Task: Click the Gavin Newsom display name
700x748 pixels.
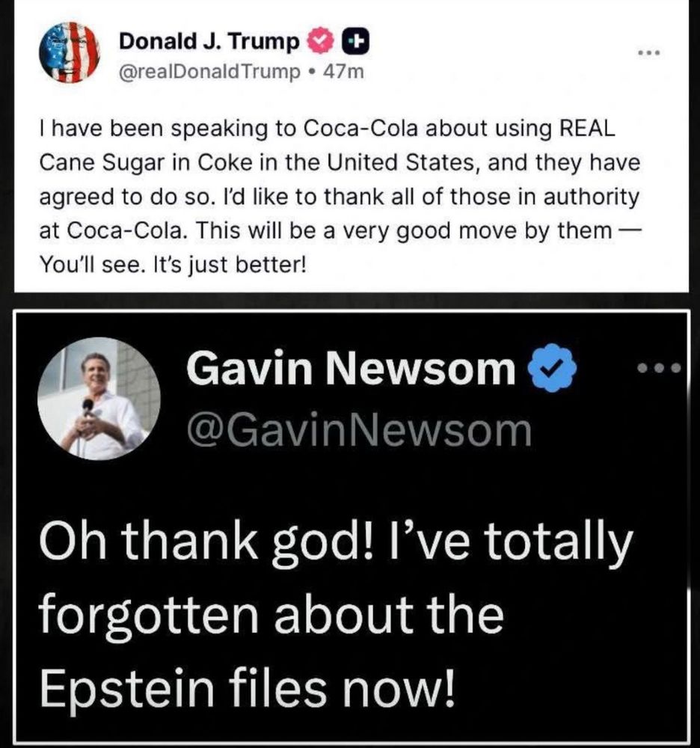Action: tap(351, 367)
